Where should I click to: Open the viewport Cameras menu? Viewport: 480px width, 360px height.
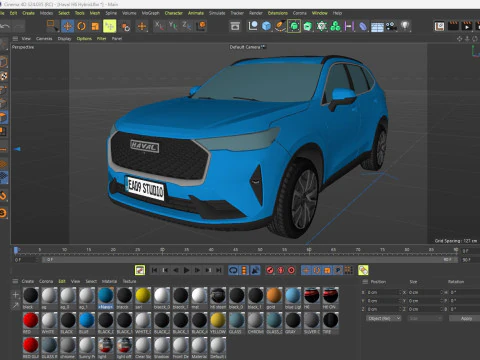tap(44, 39)
